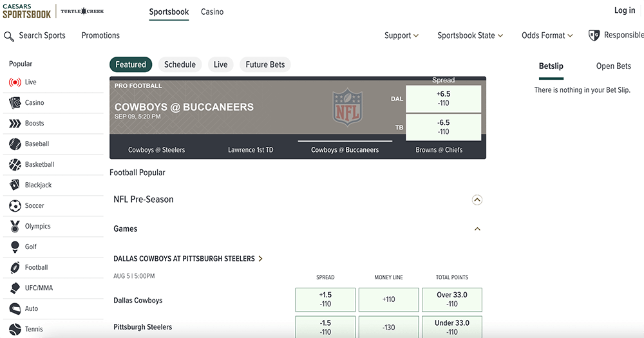Click the Turtle Creek logo
The width and height of the screenshot is (644, 338).
pos(82,11)
